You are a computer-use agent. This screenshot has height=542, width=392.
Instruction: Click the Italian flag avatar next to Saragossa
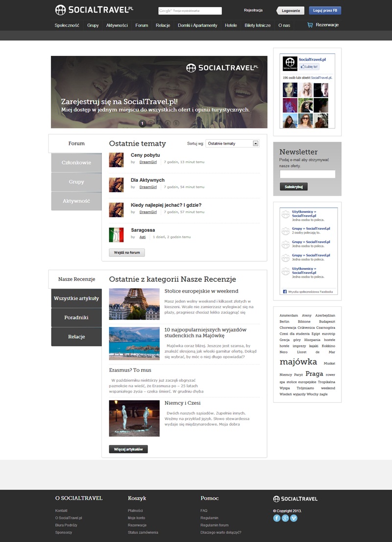[x=116, y=235]
